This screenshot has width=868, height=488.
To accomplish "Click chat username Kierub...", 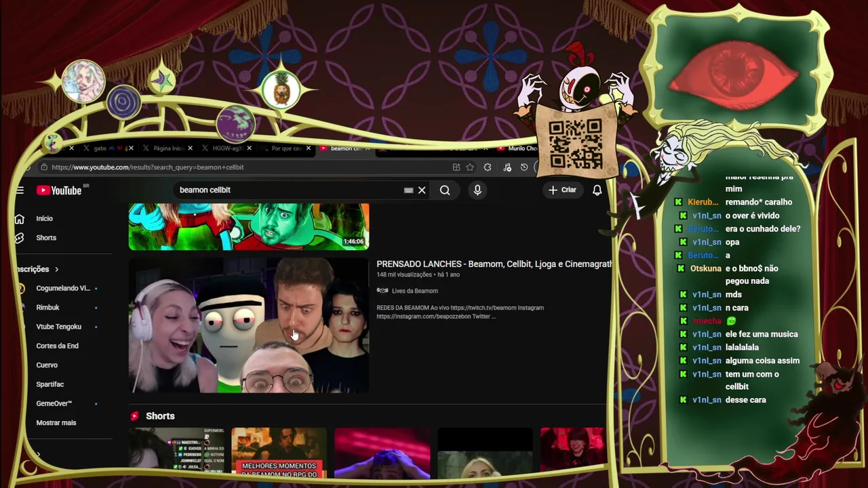I will pos(703,202).
